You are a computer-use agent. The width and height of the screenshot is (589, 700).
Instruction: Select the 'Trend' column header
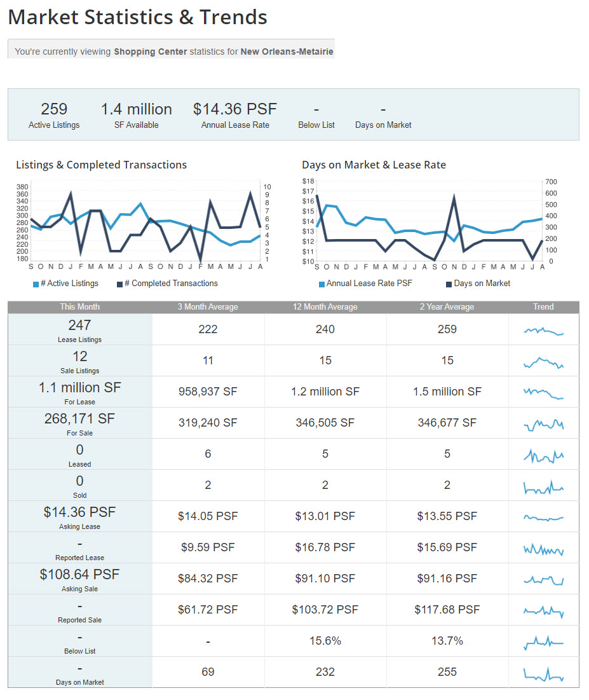(543, 306)
